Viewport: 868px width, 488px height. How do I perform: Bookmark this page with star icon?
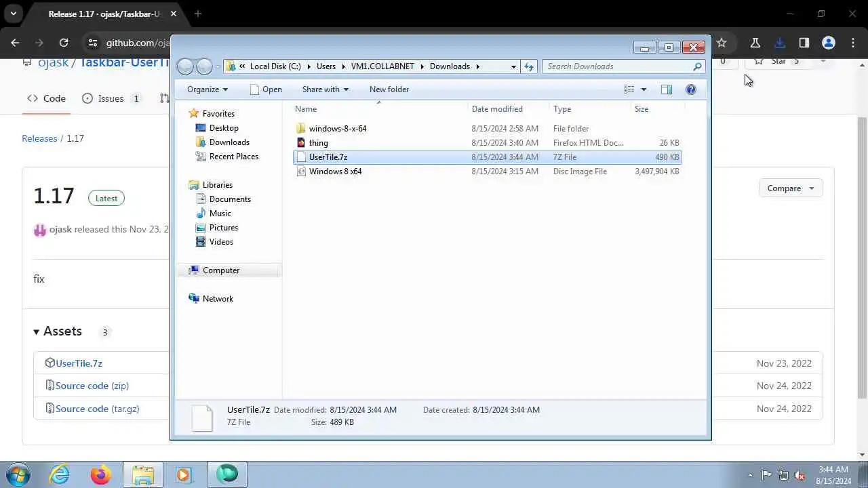tap(722, 43)
